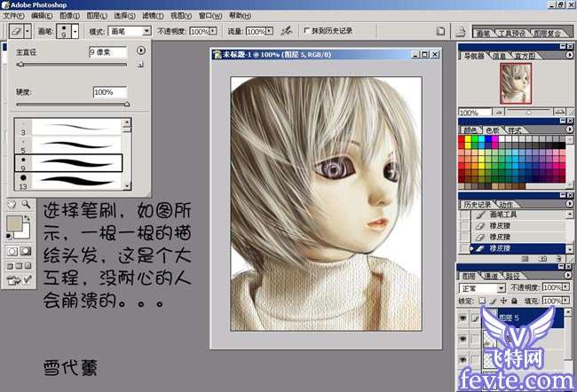The image size is (577, 392).
Task: Swap foreground and background colors icon
Action: pos(27,218)
